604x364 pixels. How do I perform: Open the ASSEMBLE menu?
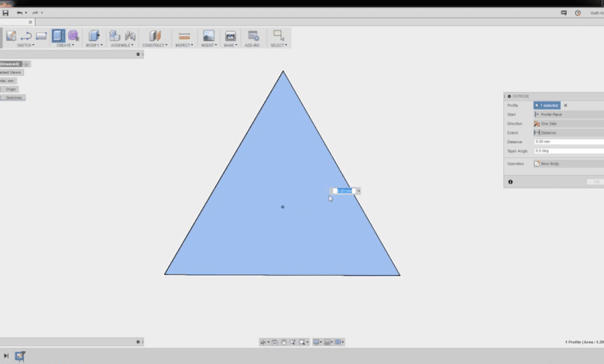point(122,46)
